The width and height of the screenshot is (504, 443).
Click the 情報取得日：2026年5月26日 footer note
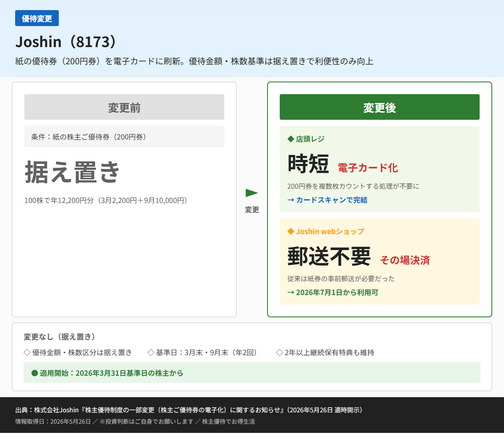tap(135, 422)
